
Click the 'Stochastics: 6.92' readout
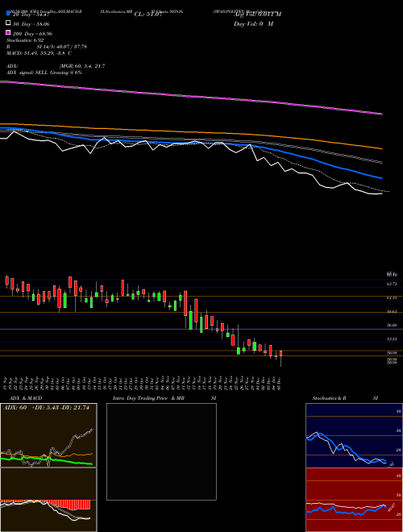[x=25, y=40]
